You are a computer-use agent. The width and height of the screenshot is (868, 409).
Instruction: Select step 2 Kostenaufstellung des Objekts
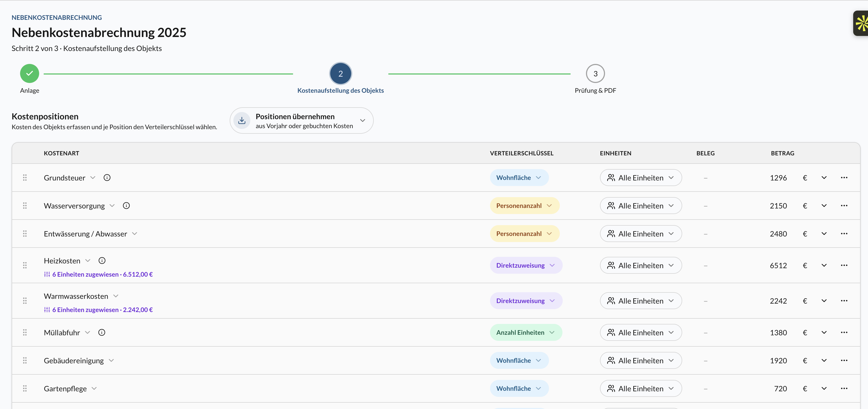click(340, 73)
